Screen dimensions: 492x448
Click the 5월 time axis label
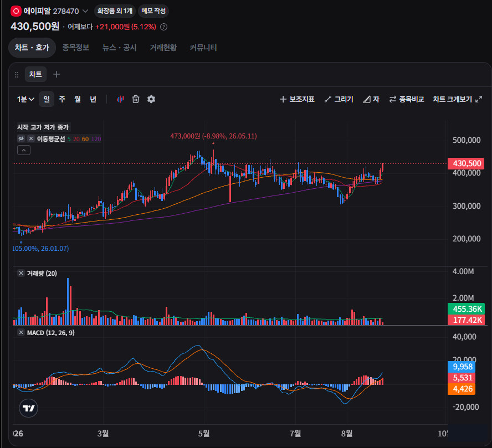click(x=204, y=434)
